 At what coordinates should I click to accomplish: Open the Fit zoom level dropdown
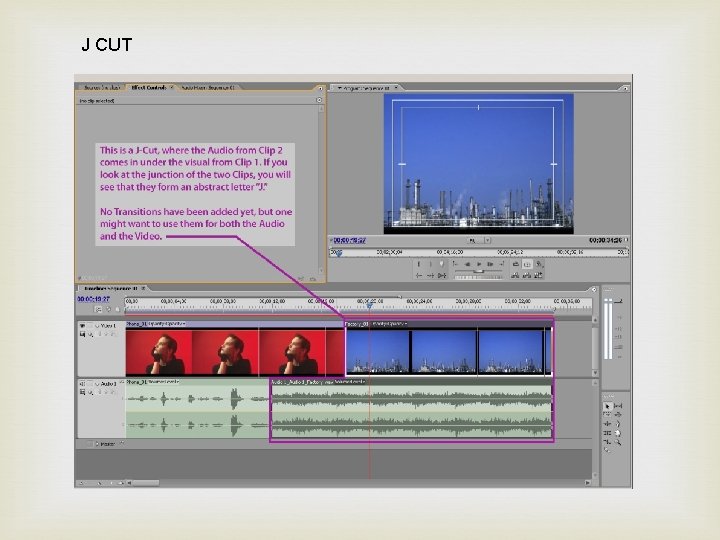tap(478, 240)
